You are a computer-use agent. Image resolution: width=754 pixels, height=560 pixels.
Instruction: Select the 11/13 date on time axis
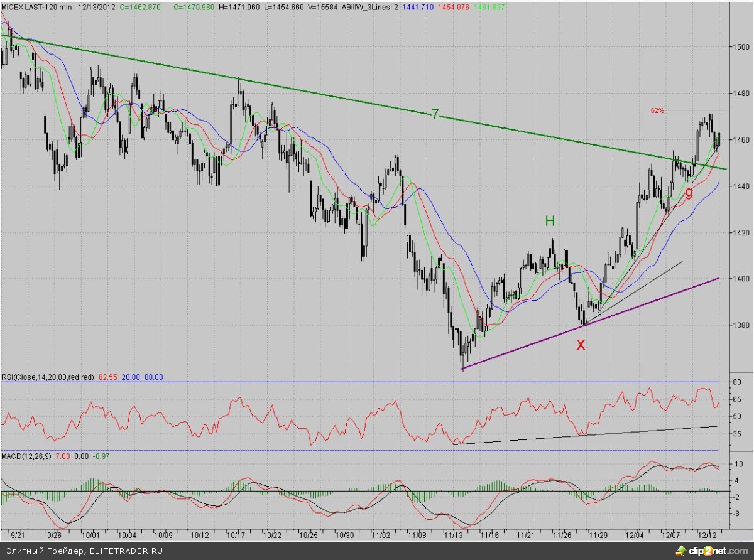tap(453, 535)
